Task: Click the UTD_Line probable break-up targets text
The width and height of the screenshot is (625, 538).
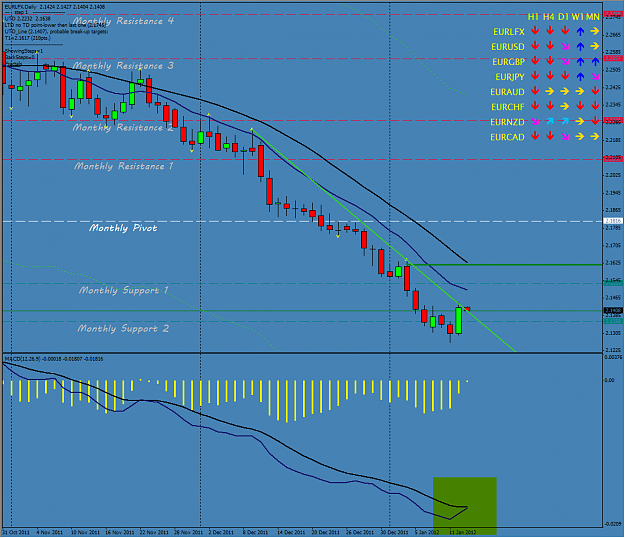Action: tap(56, 31)
